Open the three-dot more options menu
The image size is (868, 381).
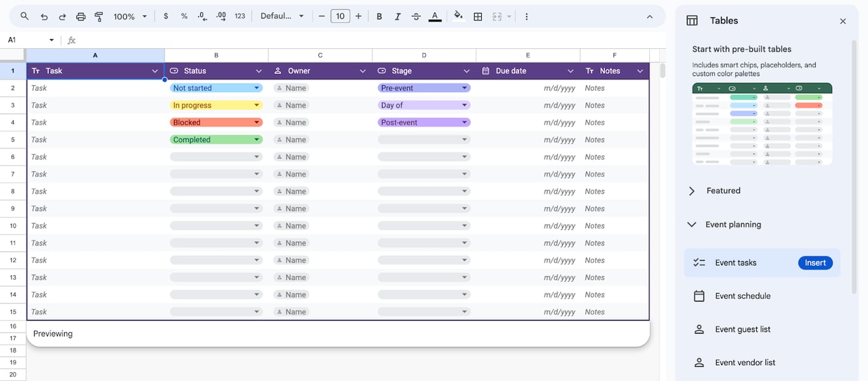click(x=526, y=17)
